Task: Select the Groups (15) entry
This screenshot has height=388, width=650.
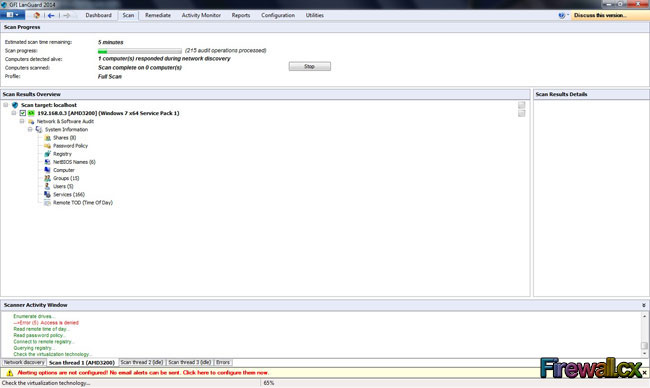Action: (x=66, y=178)
